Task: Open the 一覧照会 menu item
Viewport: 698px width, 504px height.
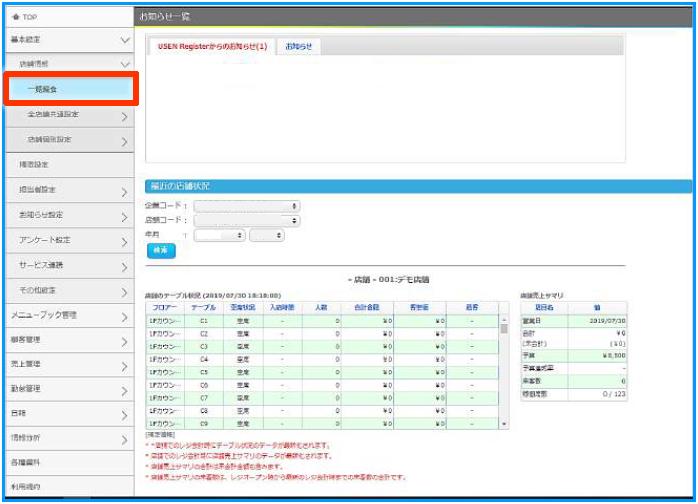Action: coord(69,89)
